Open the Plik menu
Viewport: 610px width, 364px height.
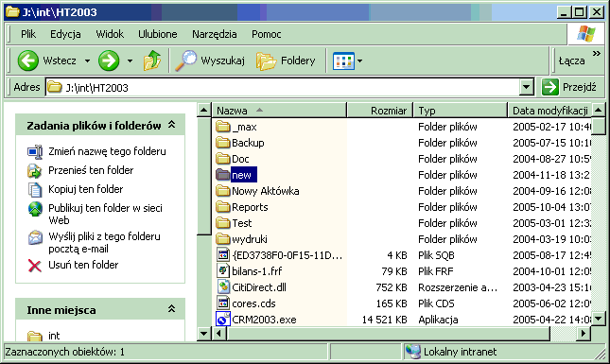click(28, 34)
